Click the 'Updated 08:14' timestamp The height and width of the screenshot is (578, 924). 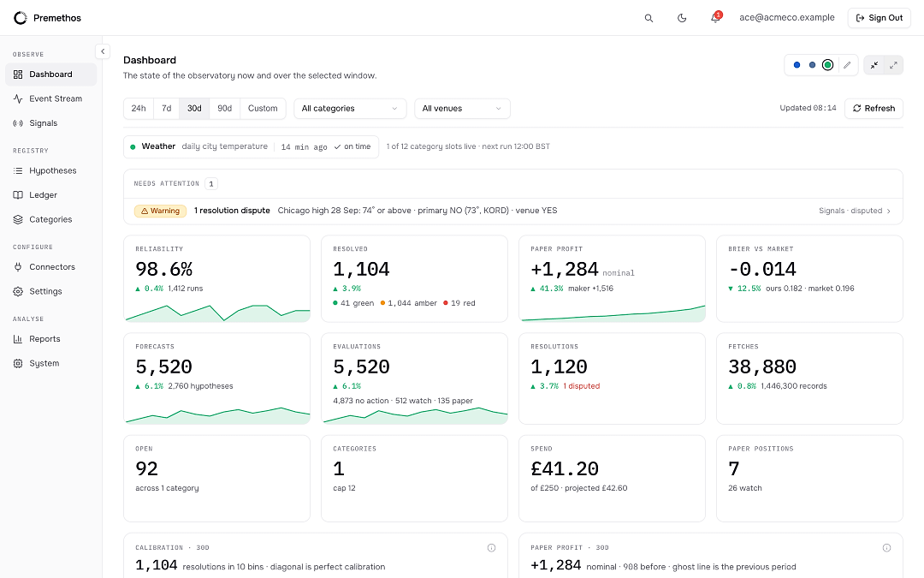(x=808, y=108)
